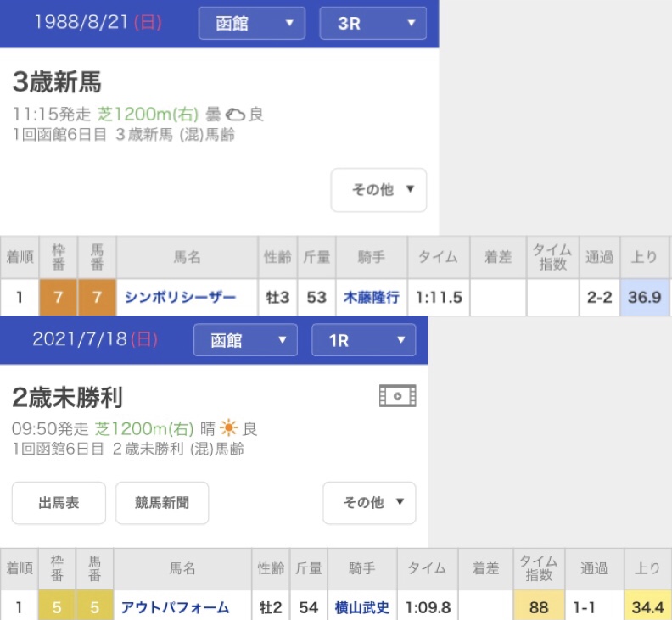Open the その他 dropdown beside 競馬新聞

pyautogui.click(x=369, y=503)
